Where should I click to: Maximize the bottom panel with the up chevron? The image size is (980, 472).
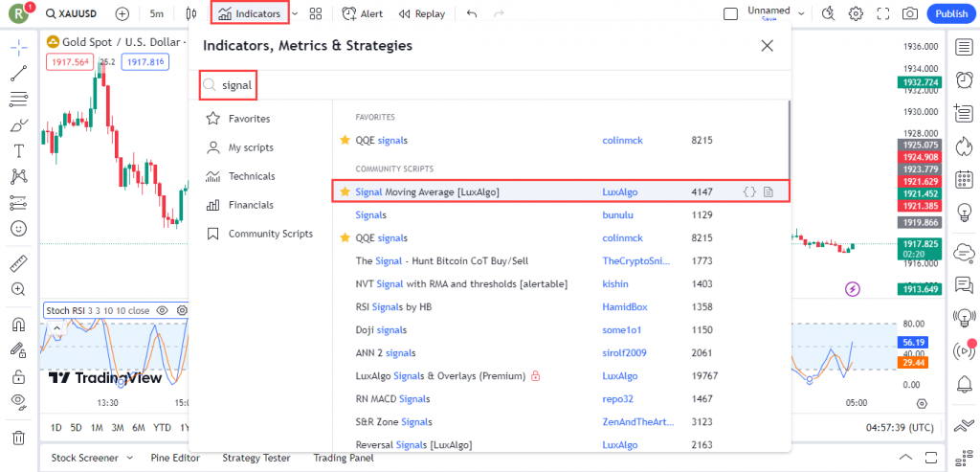pyautogui.click(x=905, y=457)
